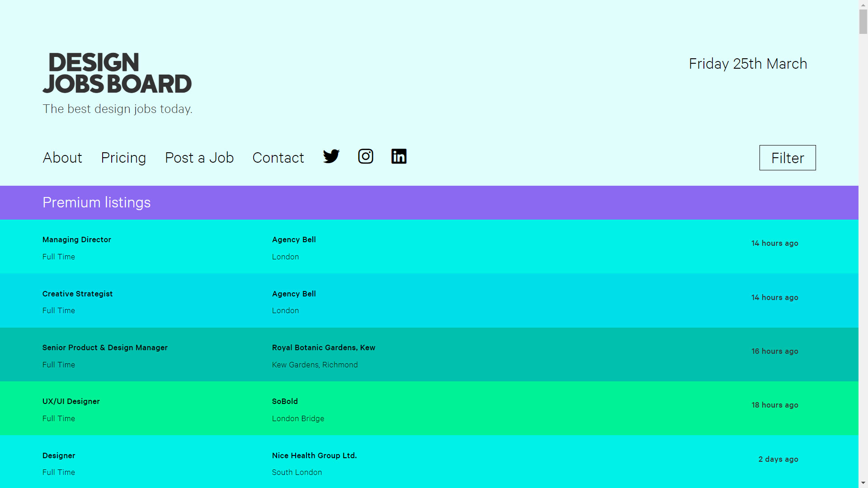Open the Twitter profile icon

coord(331,156)
